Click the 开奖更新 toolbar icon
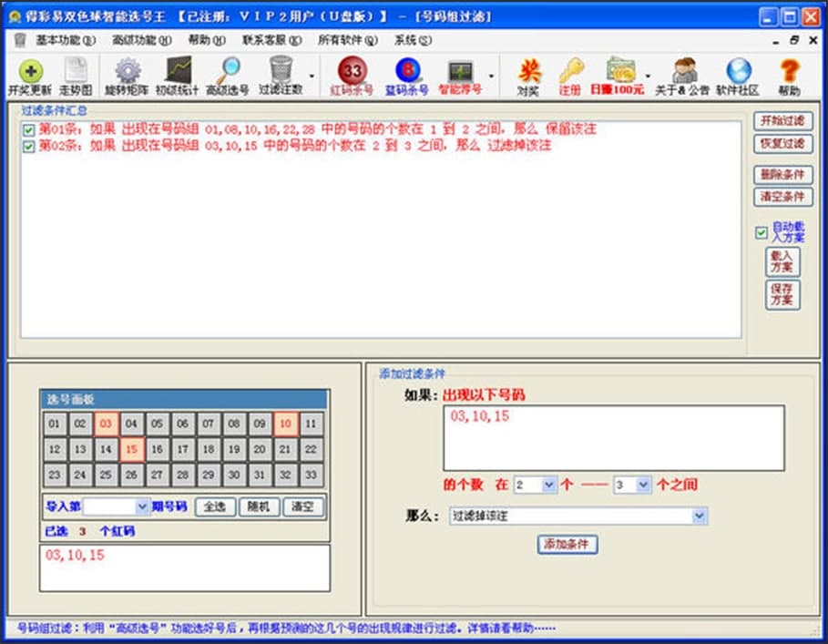Viewport: 828px width, 644px height. 29,72
